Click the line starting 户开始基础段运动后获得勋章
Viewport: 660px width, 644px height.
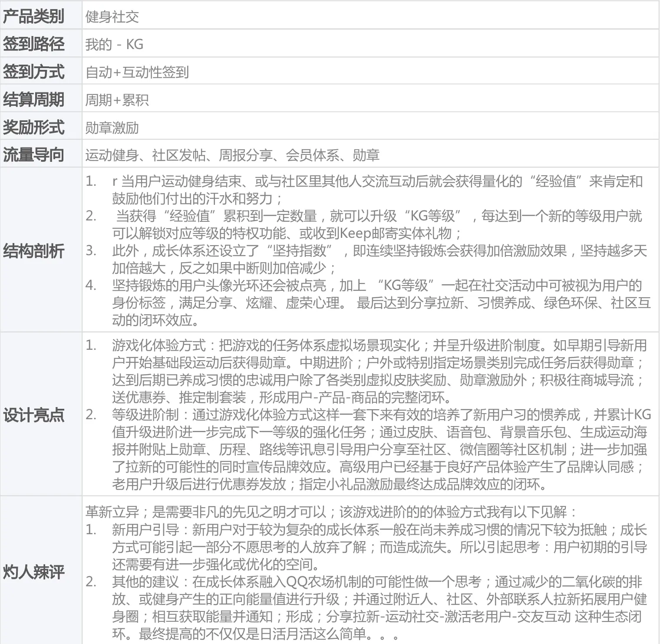point(378,363)
